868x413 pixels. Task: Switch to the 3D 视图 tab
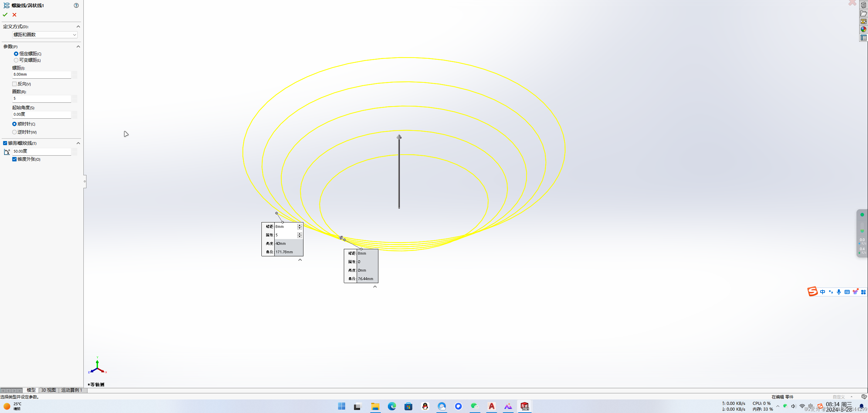[48, 390]
